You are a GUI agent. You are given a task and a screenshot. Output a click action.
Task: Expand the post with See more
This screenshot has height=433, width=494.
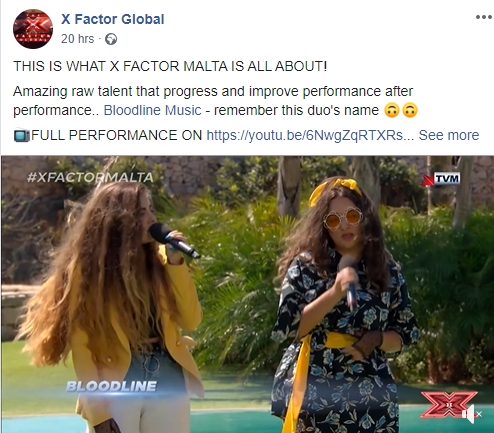449,135
